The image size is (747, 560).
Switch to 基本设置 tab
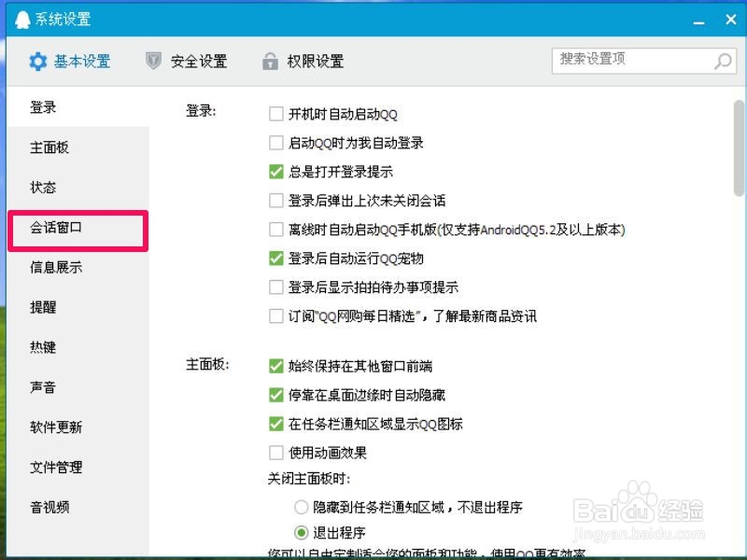tap(70, 62)
